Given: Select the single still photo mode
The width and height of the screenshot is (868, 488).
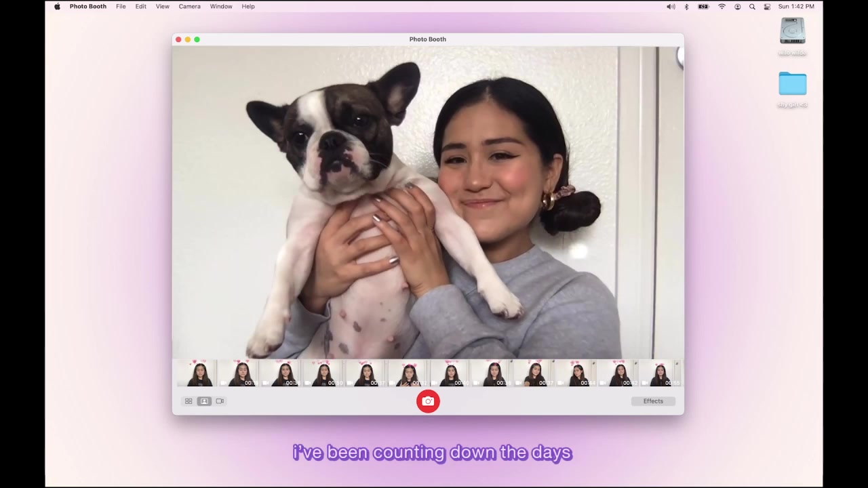Looking at the screenshot, I should tap(204, 401).
